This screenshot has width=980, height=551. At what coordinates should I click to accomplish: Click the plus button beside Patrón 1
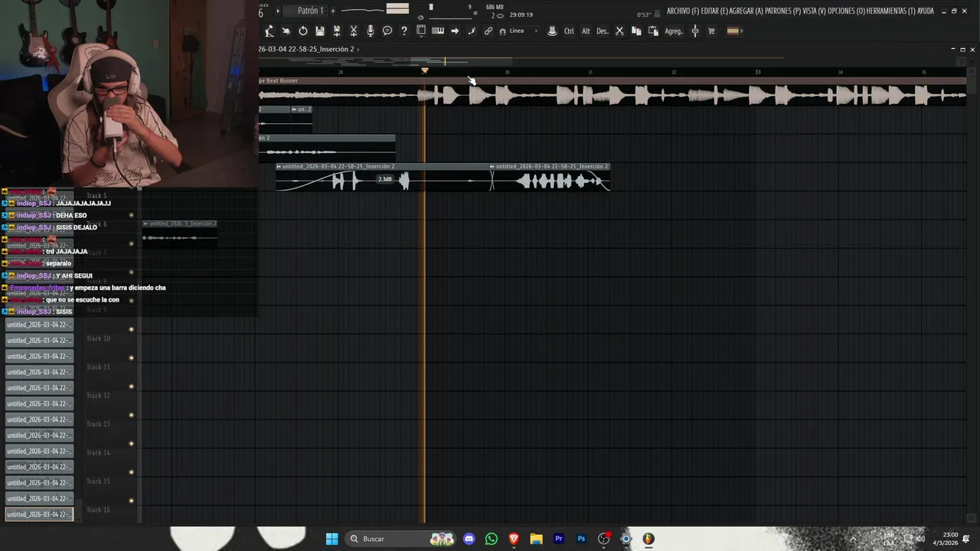click(333, 11)
